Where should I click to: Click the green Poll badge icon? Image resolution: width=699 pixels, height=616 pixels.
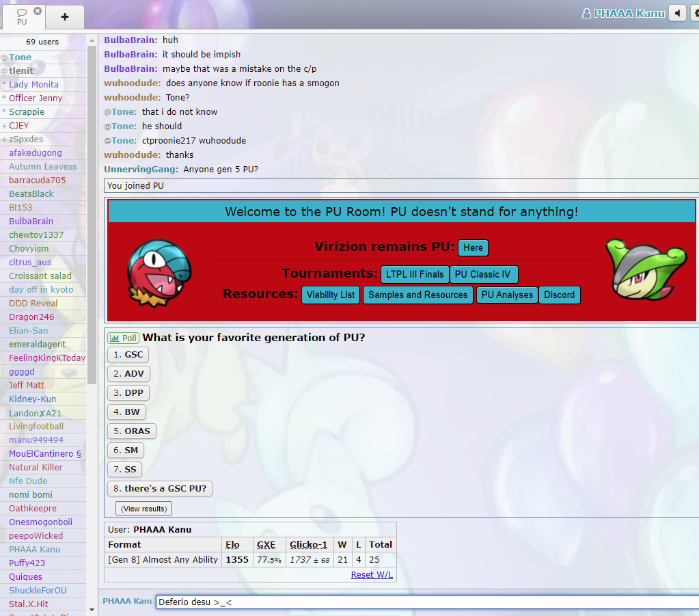point(123,338)
